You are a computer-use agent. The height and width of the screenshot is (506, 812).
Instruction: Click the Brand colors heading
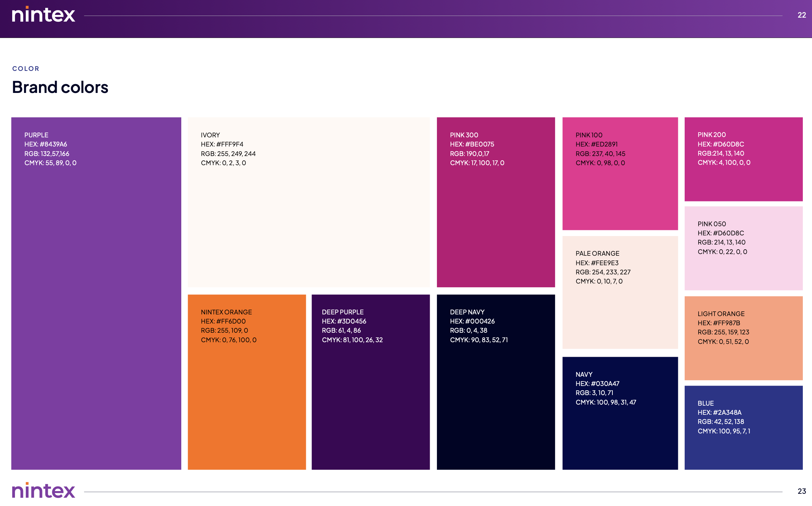click(x=60, y=87)
